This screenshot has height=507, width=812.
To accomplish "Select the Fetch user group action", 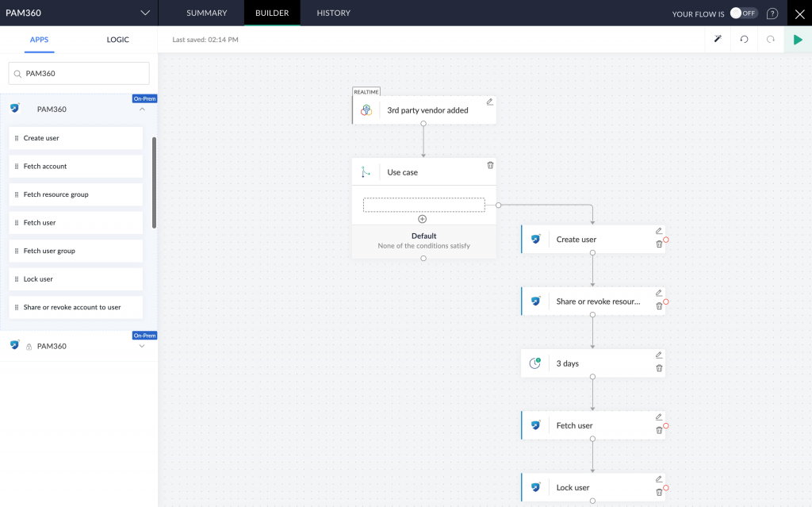I will point(75,251).
